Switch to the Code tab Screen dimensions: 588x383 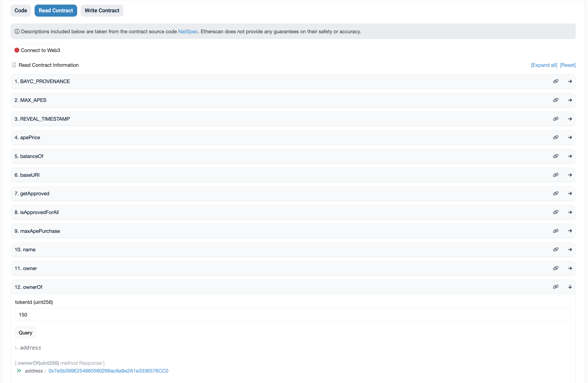[21, 10]
